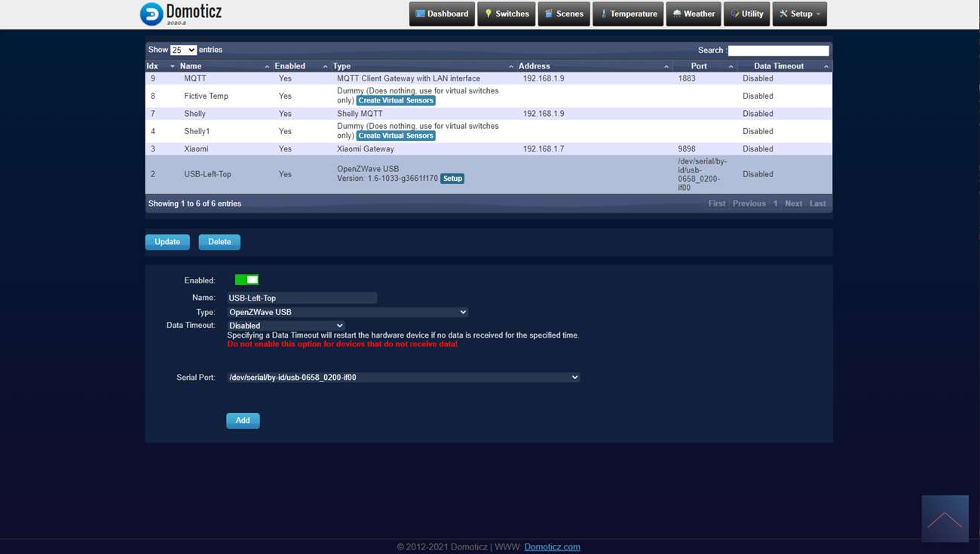Go to the Switches page

[506, 14]
